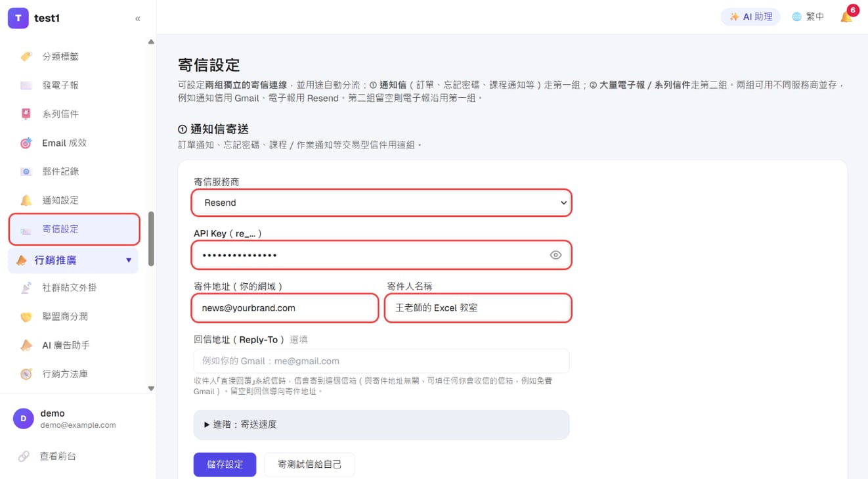Click 寄測試信給自己 button
Image resolution: width=868 pixels, height=479 pixels.
(x=310, y=465)
